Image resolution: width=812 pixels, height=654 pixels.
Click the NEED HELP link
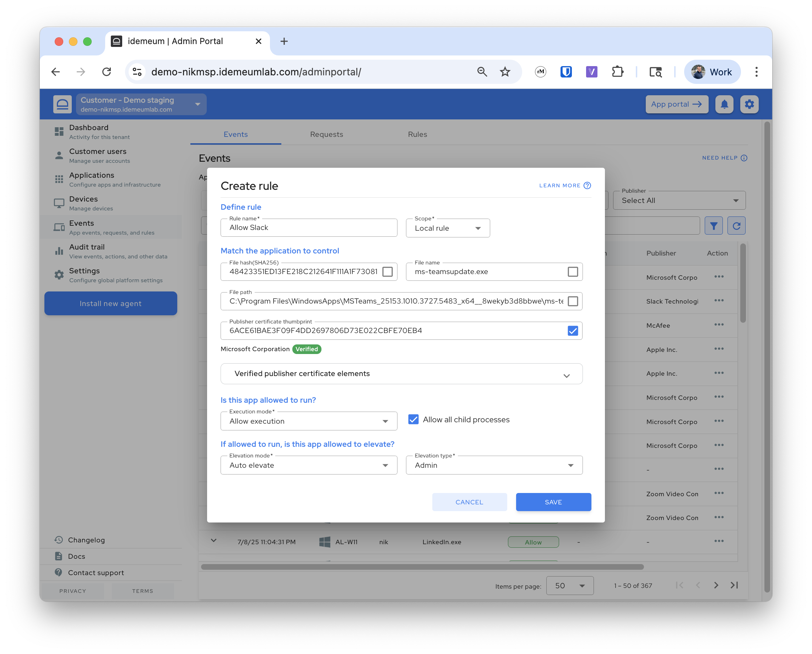[724, 158]
